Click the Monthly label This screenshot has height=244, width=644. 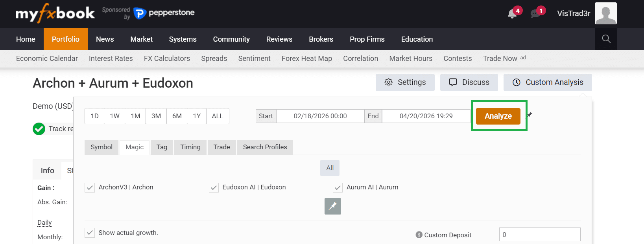(x=50, y=237)
